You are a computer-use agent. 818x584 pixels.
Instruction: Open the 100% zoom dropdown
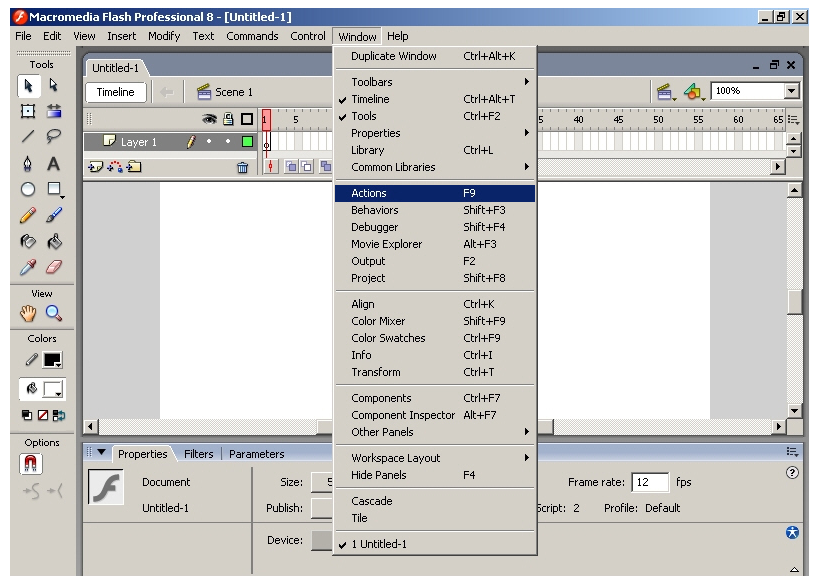tap(791, 91)
